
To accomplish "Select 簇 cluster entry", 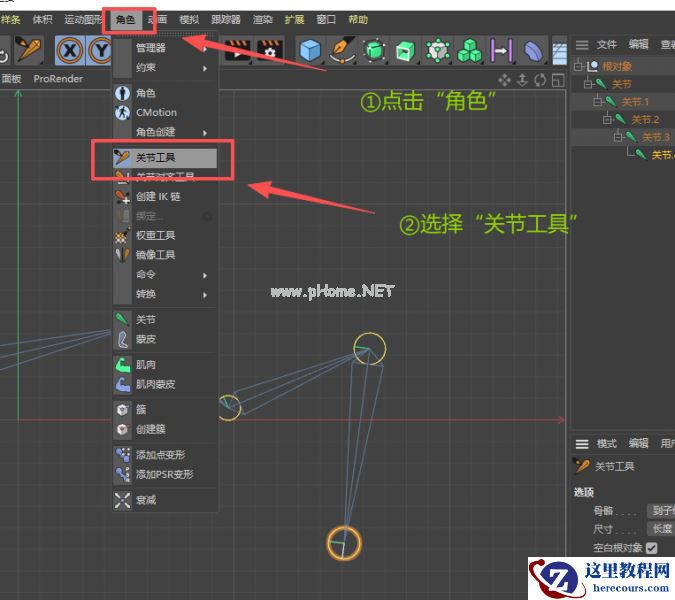I will pos(165,409).
